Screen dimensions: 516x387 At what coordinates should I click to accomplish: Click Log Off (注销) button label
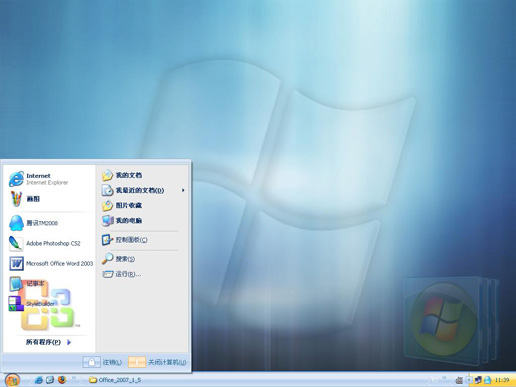coord(112,362)
